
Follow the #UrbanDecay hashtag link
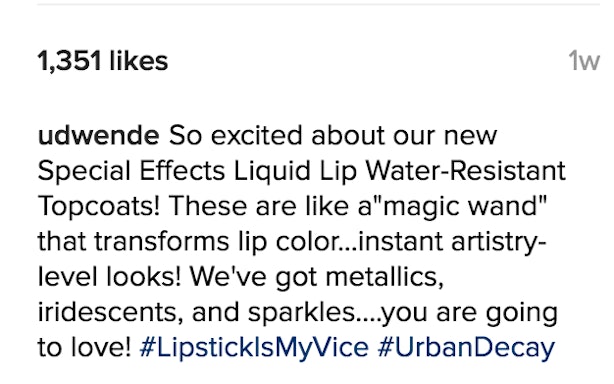pos(466,347)
